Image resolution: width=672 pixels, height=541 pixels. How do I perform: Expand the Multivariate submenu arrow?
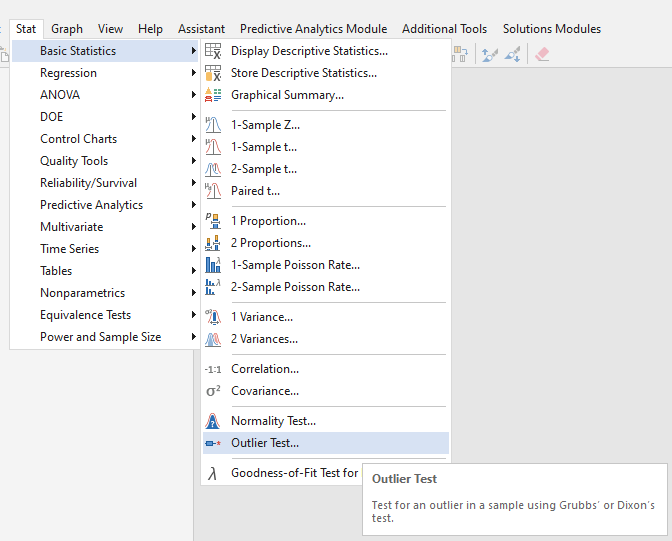click(194, 227)
